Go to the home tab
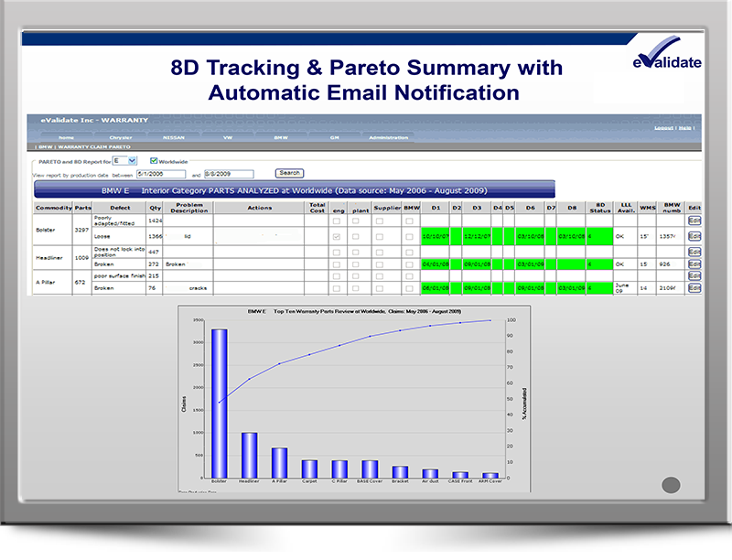 (66, 137)
